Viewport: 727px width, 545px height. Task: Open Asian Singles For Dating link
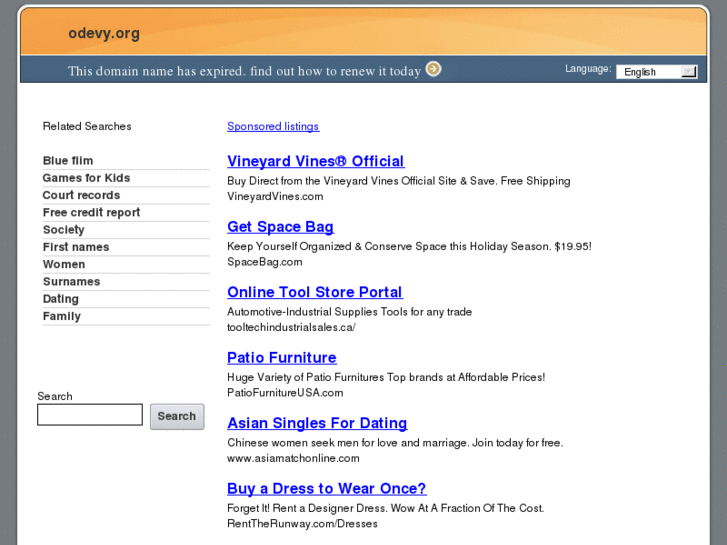pyautogui.click(x=317, y=423)
